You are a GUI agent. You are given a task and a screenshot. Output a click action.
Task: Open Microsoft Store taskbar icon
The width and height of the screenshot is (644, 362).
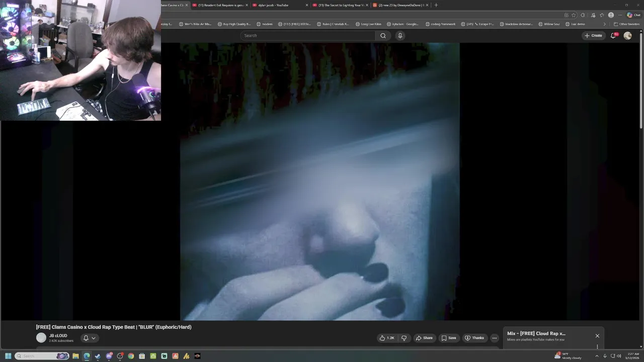(x=142, y=356)
